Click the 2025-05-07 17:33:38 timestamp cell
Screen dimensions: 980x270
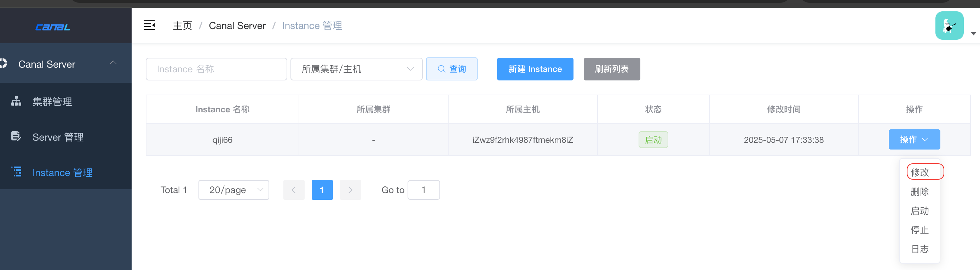coord(784,140)
